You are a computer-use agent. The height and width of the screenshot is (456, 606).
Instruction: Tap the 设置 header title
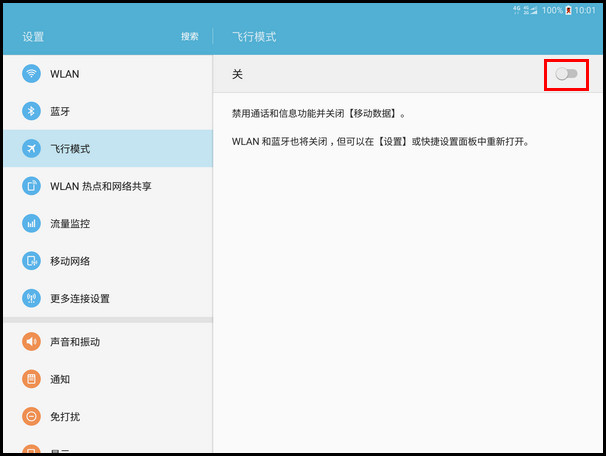[33, 37]
